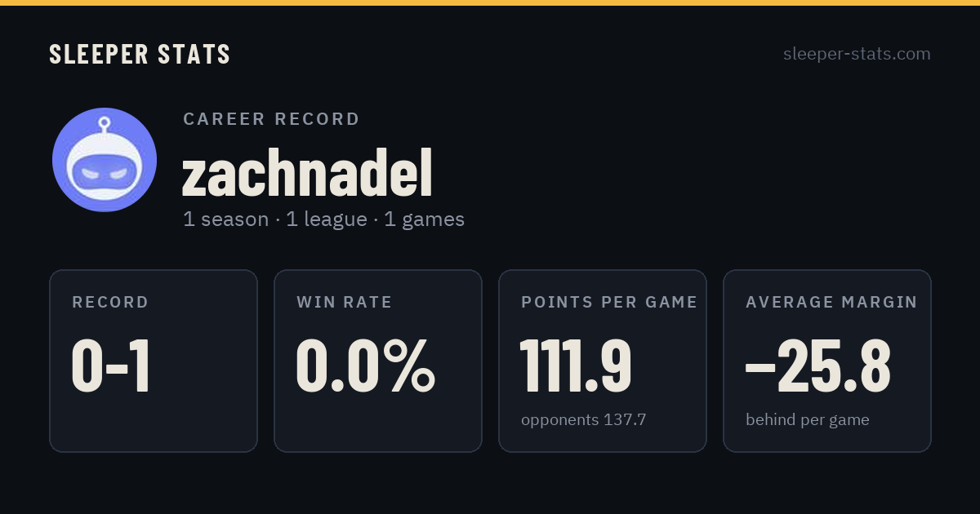Select the WIN RATE stat card
Viewport: 980px width, 514px height.
(378, 361)
